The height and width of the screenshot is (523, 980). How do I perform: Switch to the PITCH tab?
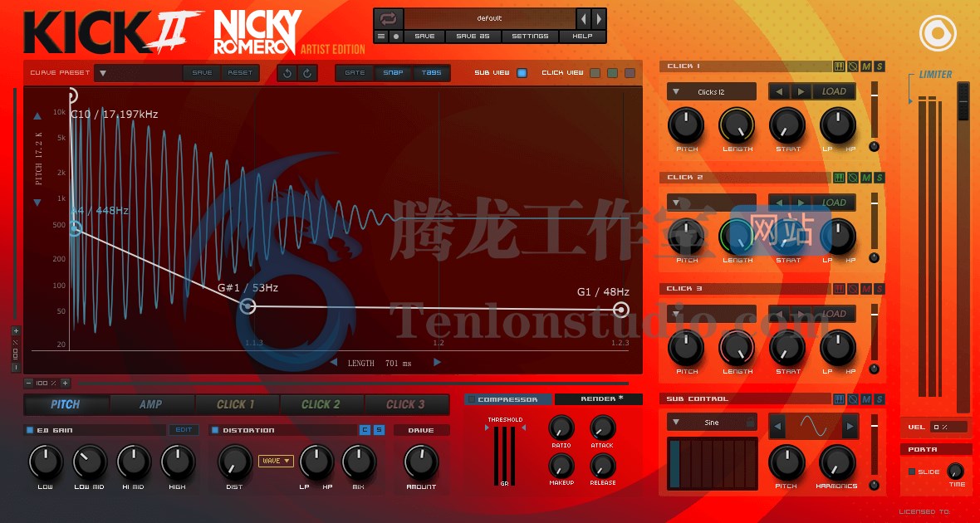pyautogui.click(x=65, y=404)
